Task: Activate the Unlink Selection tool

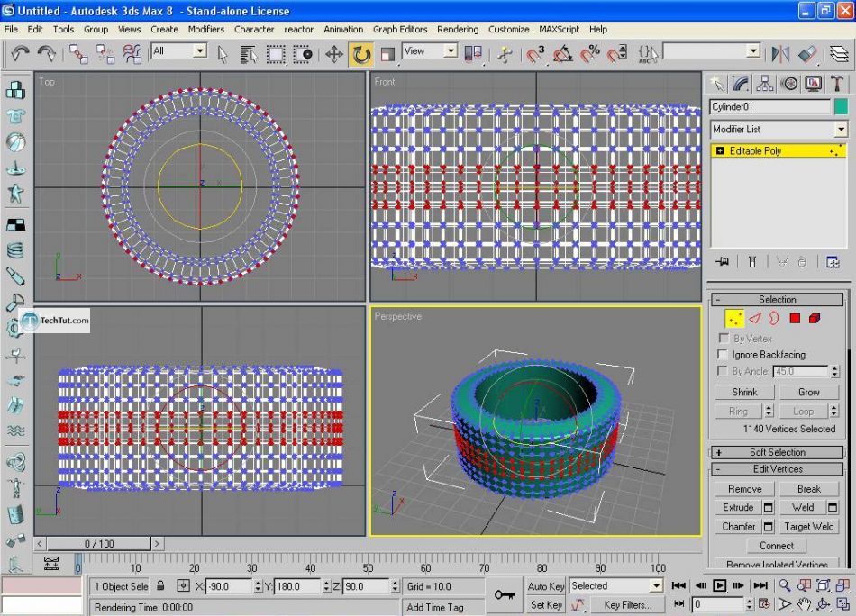Action: 105,54
